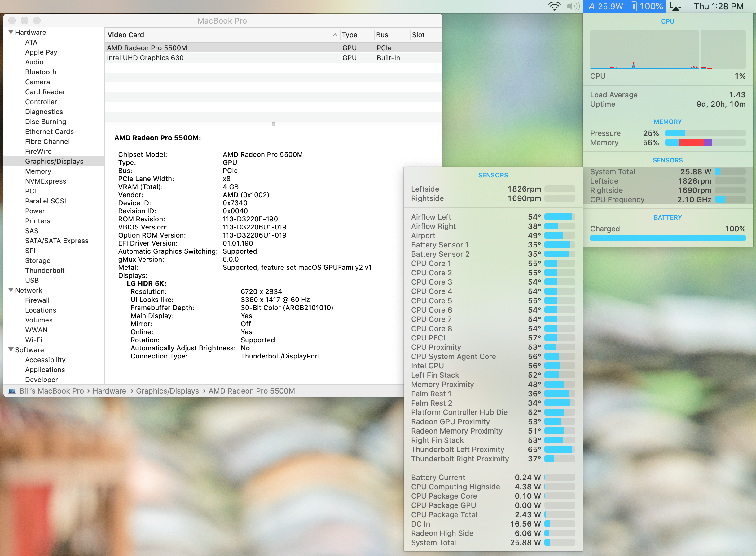This screenshot has width=756, height=556.
Task: Open the AirPlay display icon
Action: [x=676, y=6]
